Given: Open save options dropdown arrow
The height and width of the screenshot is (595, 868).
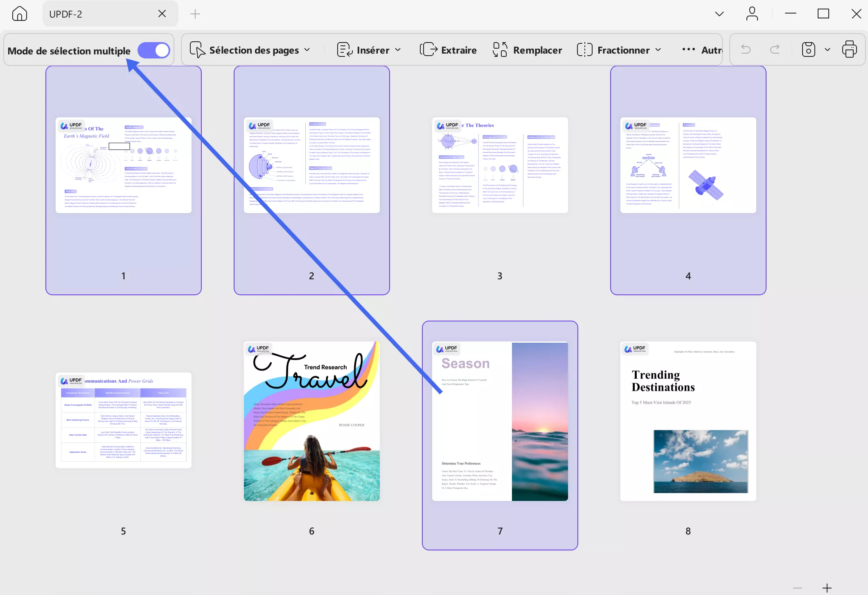Looking at the screenshot, I should click(x=827, y=50).
